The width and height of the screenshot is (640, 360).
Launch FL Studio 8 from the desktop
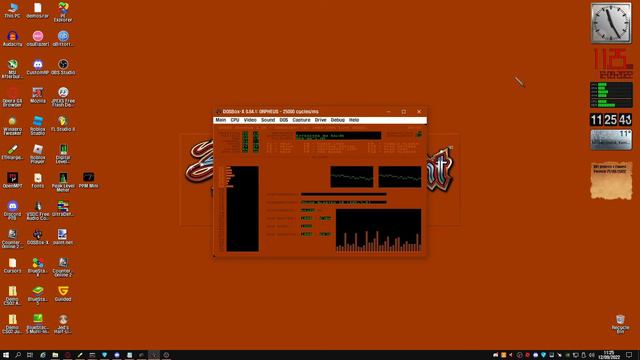pyautogui.click(x=63, y=124)
